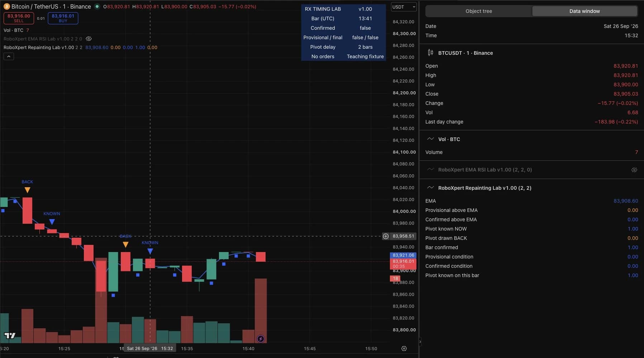Click the red last-price label with countdown 00:35
Screen dimensions: 644x358
click(403, 264)
